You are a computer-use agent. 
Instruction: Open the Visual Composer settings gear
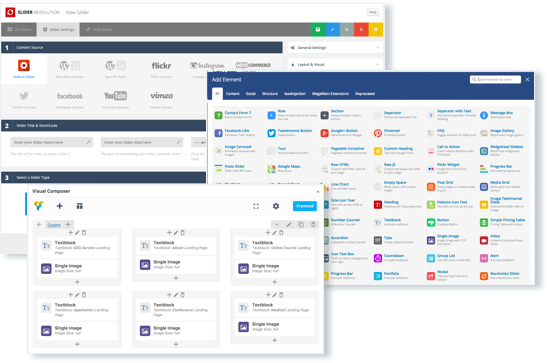276,206
